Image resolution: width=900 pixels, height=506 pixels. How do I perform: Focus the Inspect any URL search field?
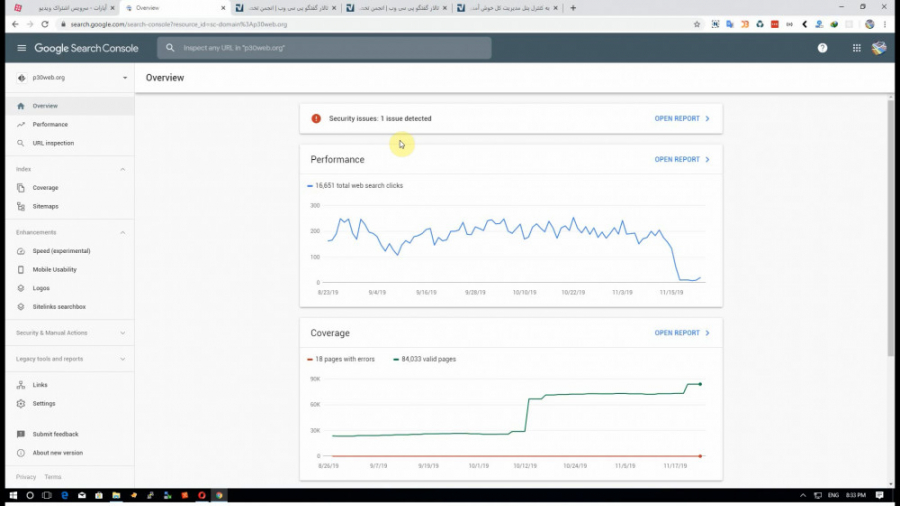(324, 48)
